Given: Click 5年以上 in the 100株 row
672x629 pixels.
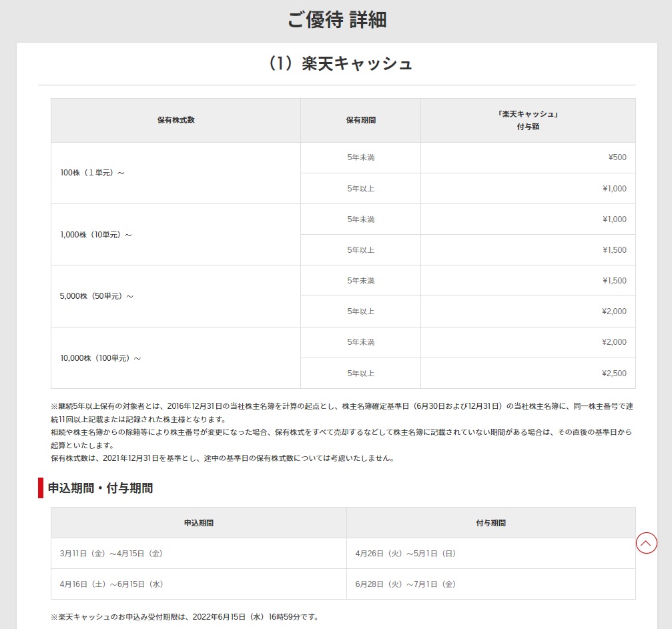Looking at the screenshot, I should pos(361,189).
